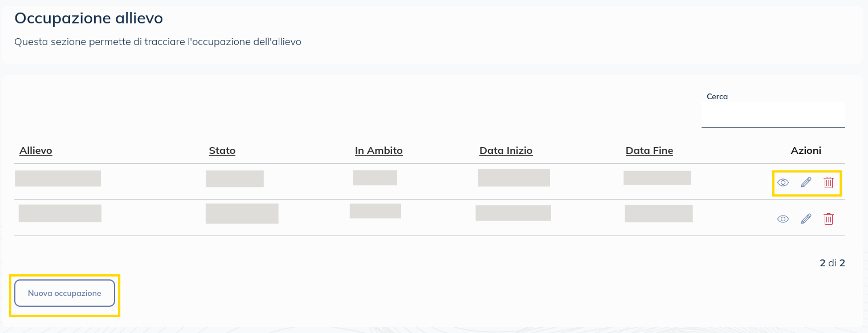Click the second row's red trash icon
Image resolution: width=868 pixels, height=333 pixels.
click(x=829, y=219)
